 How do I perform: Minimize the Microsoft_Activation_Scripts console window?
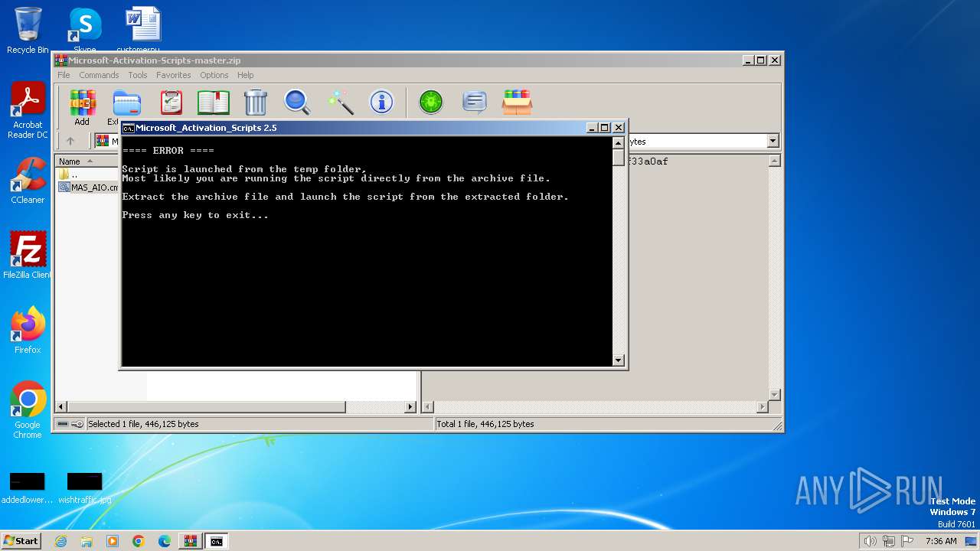pos(593,128)
